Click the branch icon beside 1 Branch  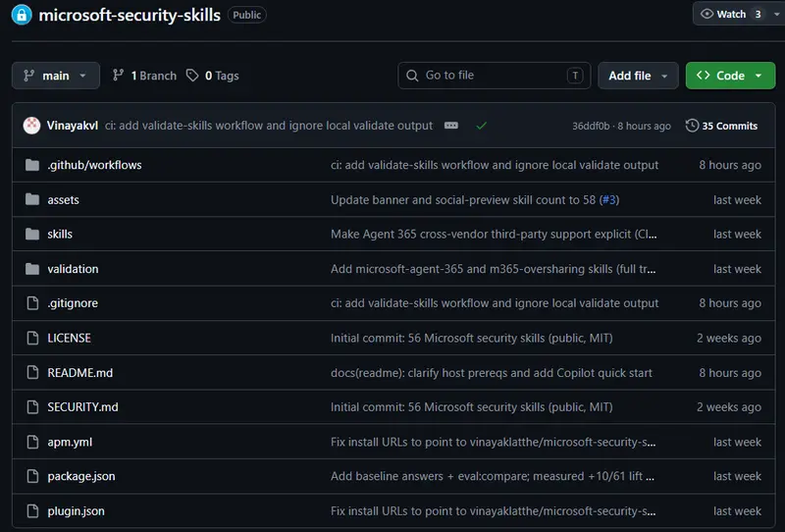(x=118, y=76)
